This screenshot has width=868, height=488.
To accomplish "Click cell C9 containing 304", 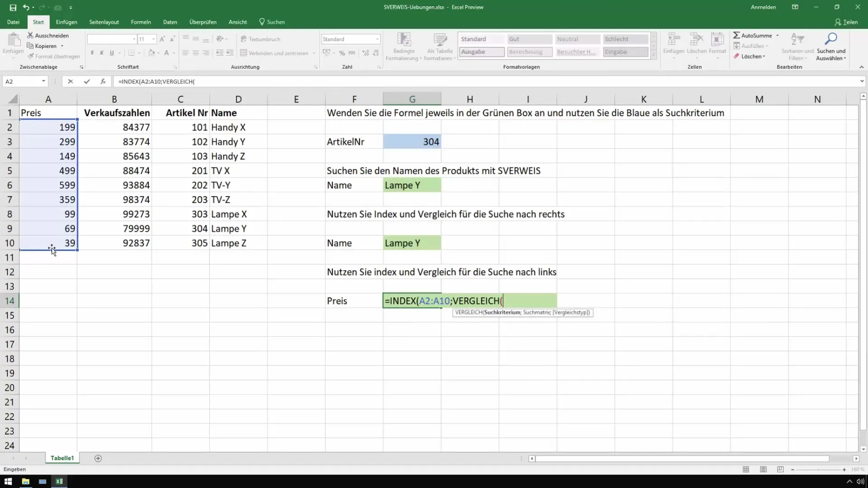I will click(x=180, y=229).
